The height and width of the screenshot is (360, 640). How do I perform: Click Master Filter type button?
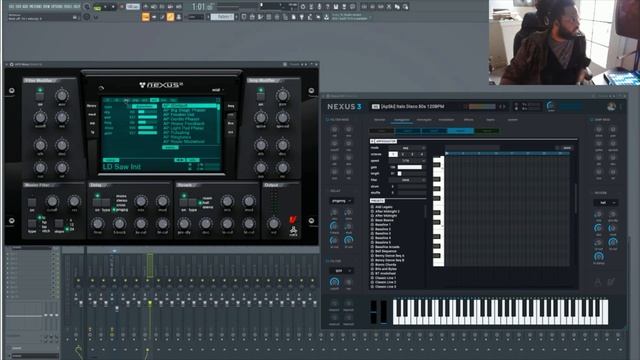32,223
